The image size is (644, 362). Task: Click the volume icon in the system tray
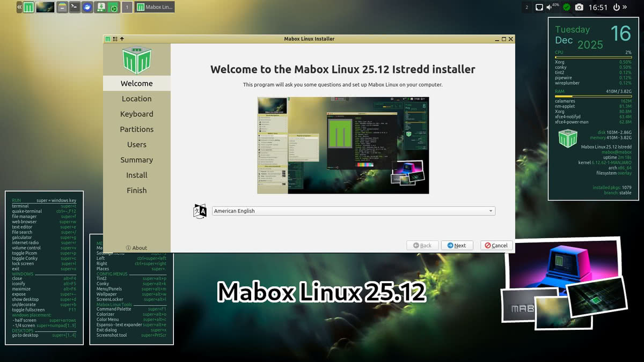548,7
